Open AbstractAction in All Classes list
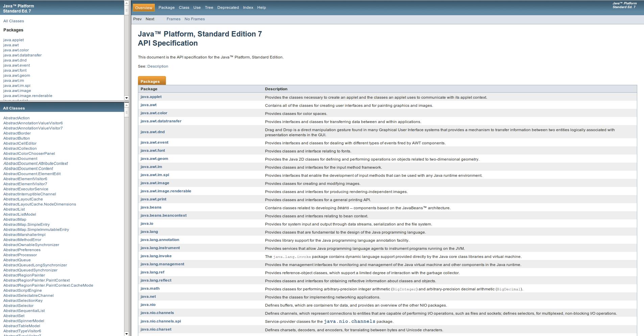 click(17, 118)
